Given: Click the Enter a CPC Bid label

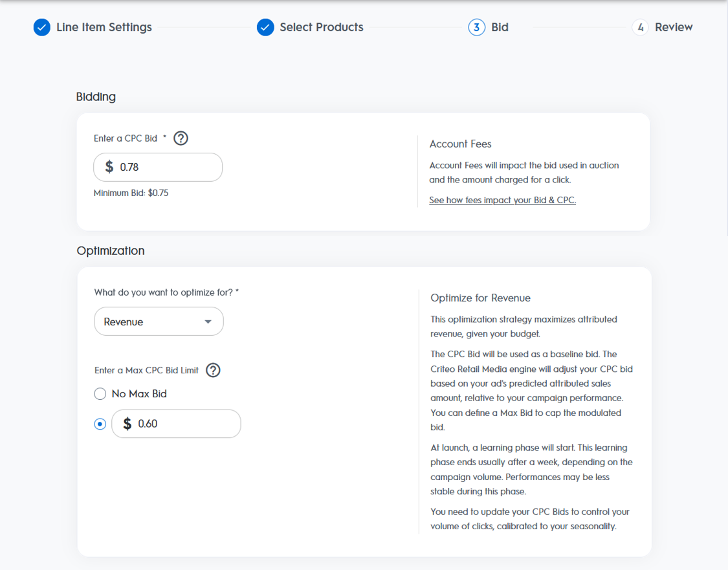Looking at the screenshot, I should (x=126, y=138).
